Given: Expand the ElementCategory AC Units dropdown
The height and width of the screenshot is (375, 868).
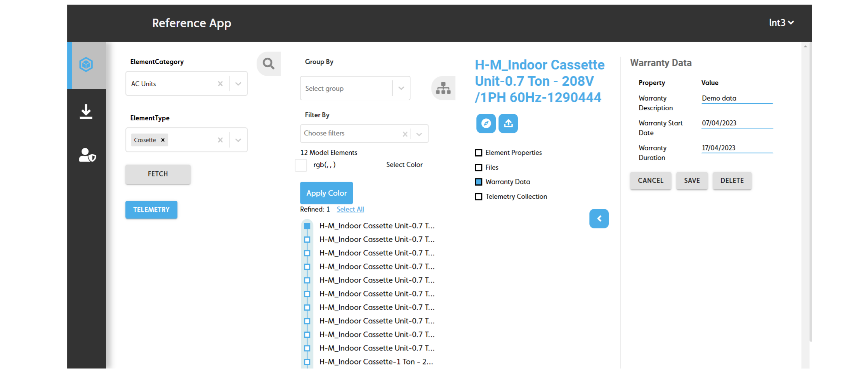Looking at the screenshot, I should (238, 84).
